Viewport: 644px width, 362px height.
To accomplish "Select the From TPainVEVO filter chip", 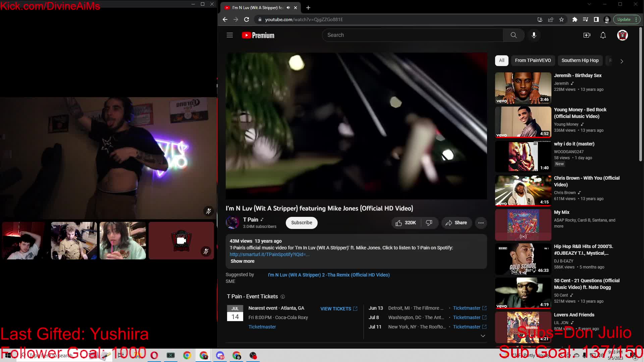I will (x=533, y=60).
